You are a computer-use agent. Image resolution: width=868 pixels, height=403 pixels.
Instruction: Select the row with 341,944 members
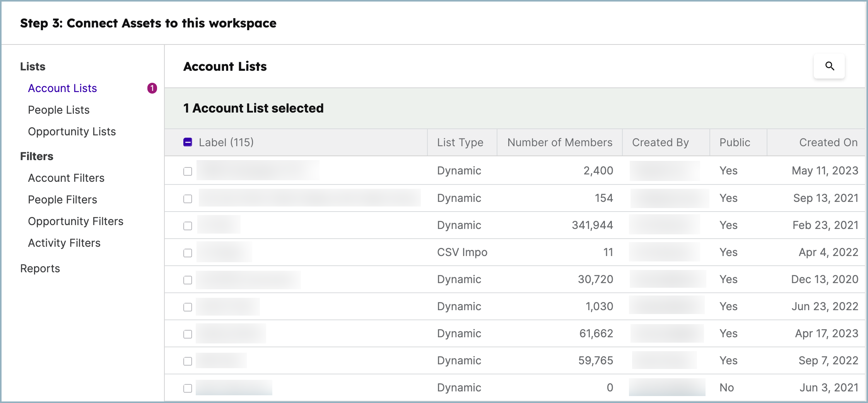click(x=187, y=225)
